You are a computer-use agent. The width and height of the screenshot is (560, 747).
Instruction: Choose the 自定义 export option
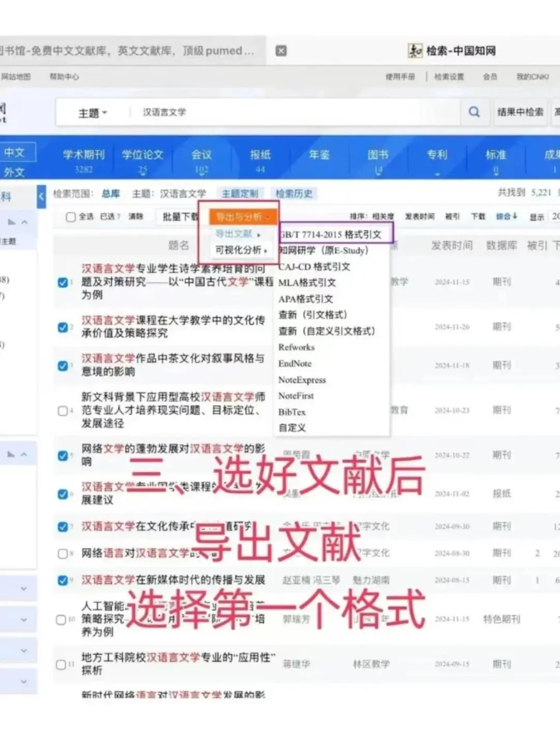[x=292, y=428]
